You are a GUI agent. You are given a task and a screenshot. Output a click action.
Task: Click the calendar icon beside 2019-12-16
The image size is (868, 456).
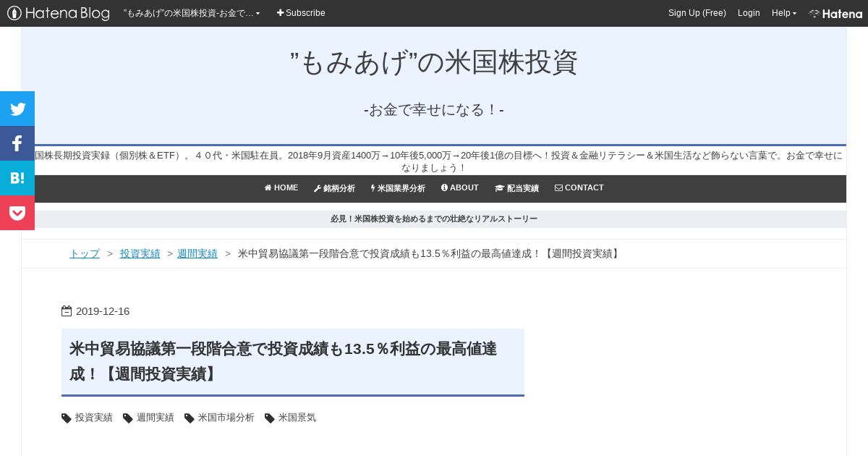pos(67,311)
